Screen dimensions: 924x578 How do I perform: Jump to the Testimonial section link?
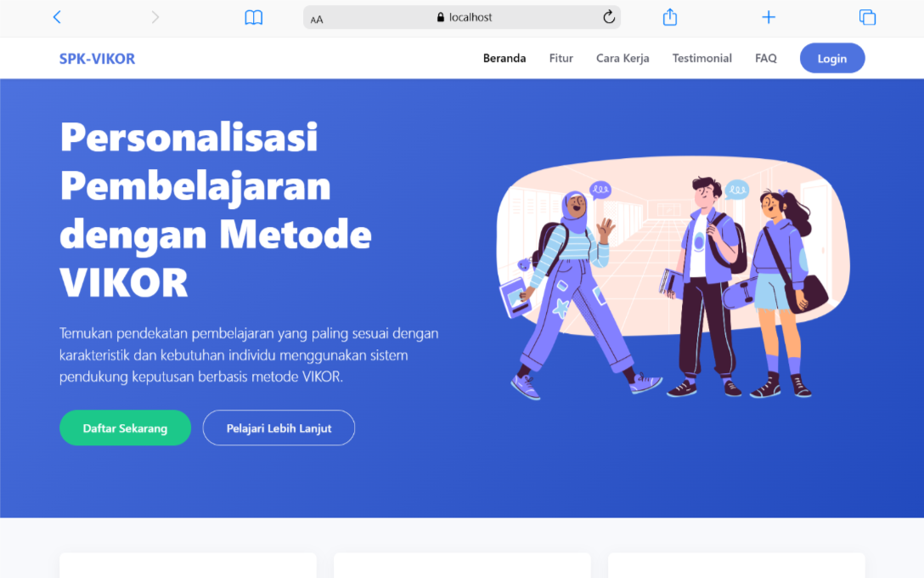[701, 58]
